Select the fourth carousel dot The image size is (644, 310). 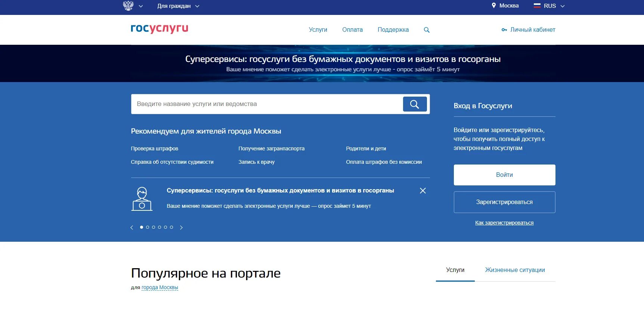(160, 227)
